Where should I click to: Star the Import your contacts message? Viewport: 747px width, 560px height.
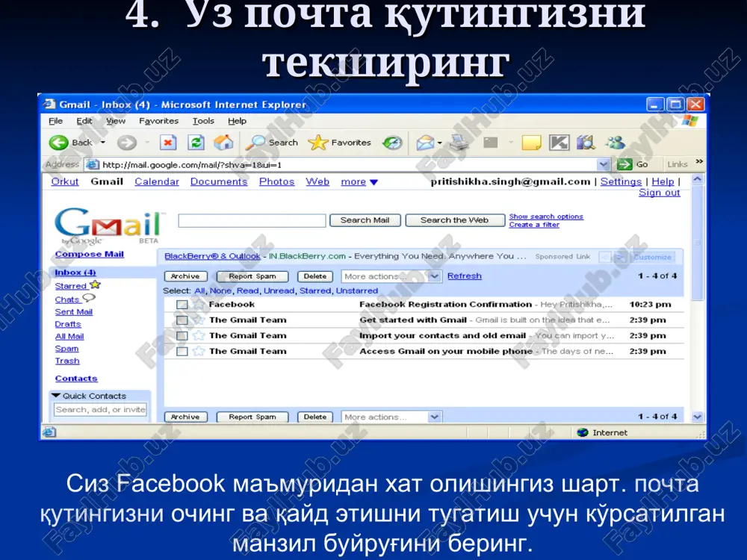199,336
